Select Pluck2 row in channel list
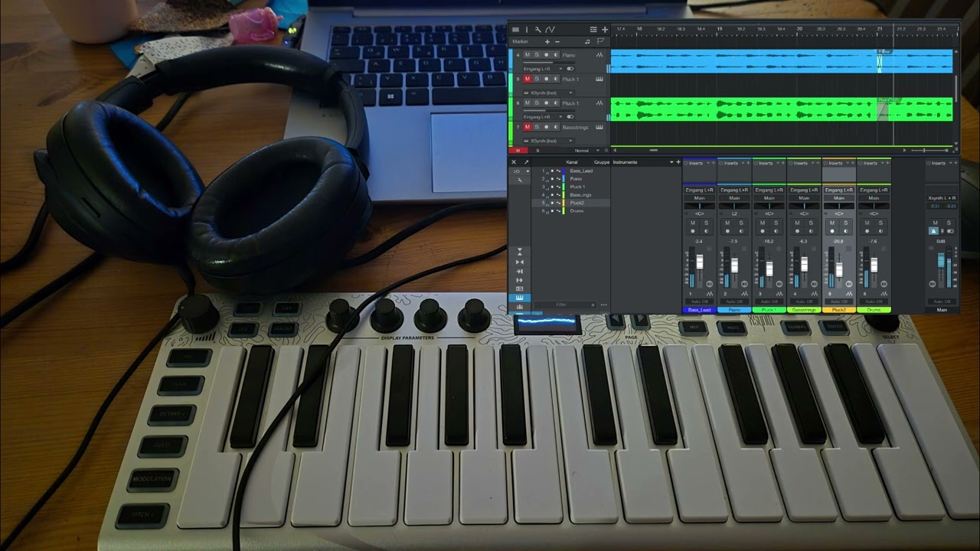Viewport: 980px width, 551px height. coord(571,203)
